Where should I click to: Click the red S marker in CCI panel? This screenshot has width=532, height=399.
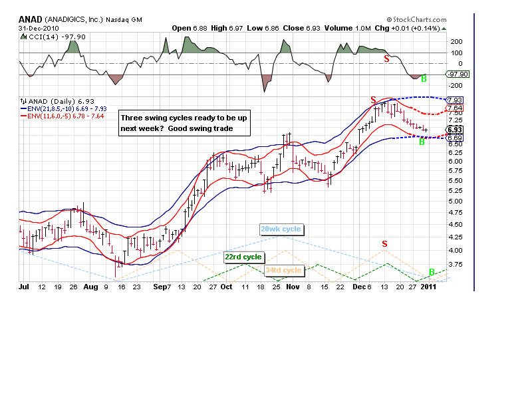coord(386,59)
